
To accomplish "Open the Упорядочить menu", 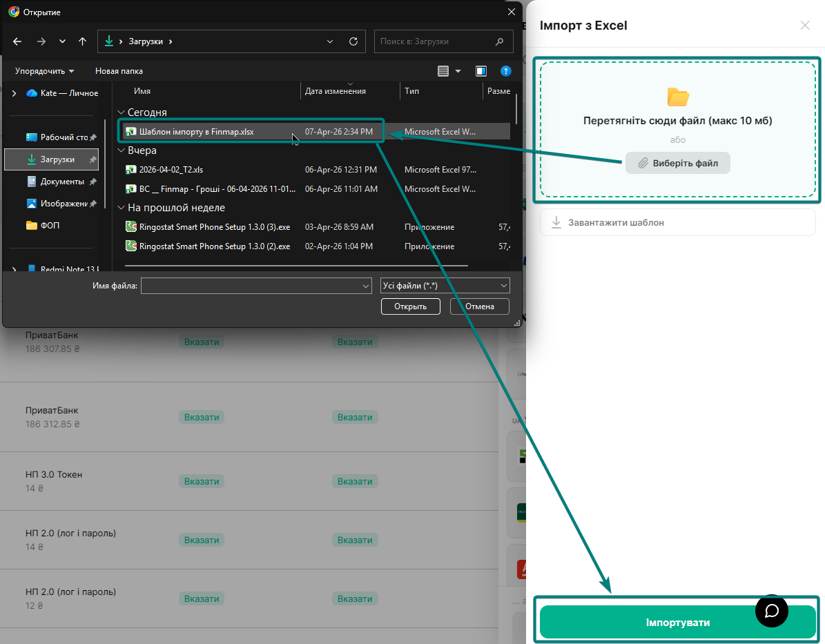I will point(44,71).
